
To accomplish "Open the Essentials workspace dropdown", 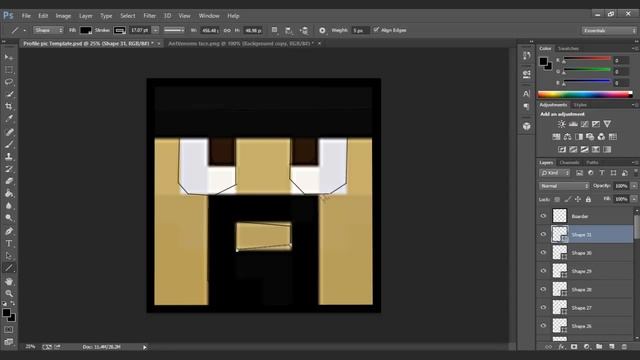I will coord(609,31).
